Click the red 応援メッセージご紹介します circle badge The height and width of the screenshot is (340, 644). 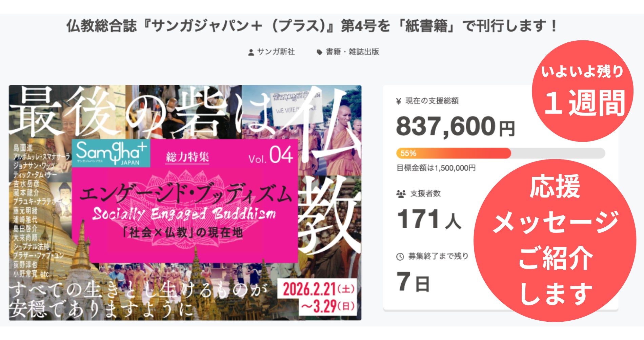pos(555,240)
